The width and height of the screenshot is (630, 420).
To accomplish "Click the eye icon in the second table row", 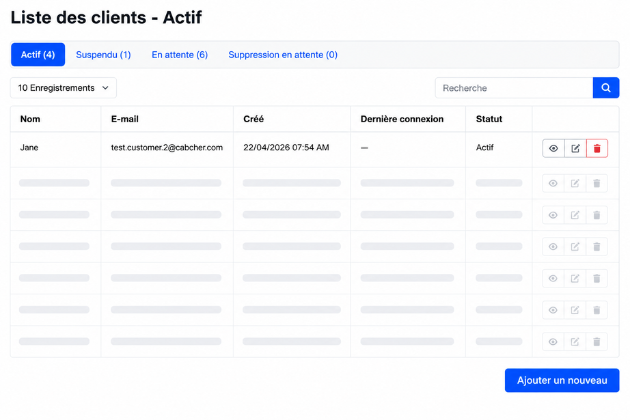I will point(553,183).
